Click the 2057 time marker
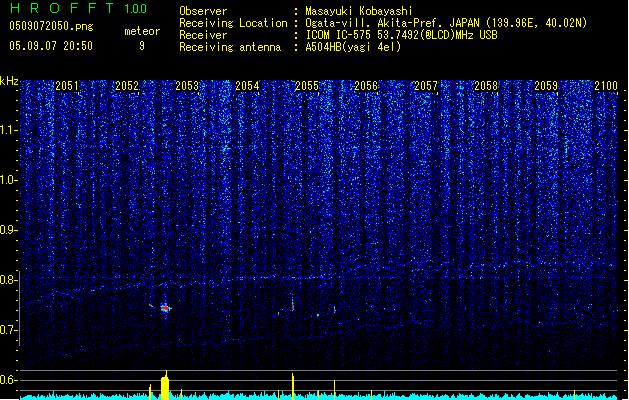The image size is (629, 400). (x=426, y=86)
